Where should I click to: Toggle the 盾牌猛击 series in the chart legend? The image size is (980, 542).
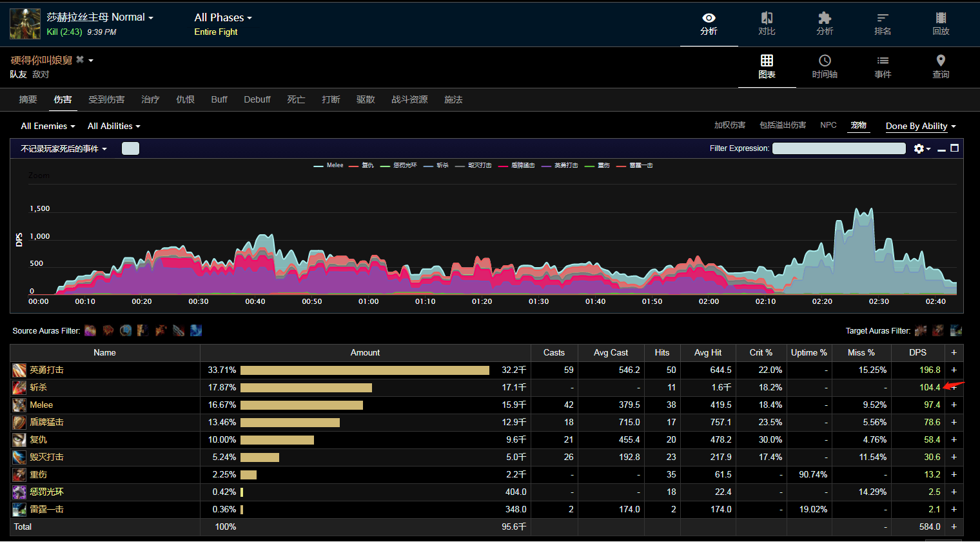point(516,166)
